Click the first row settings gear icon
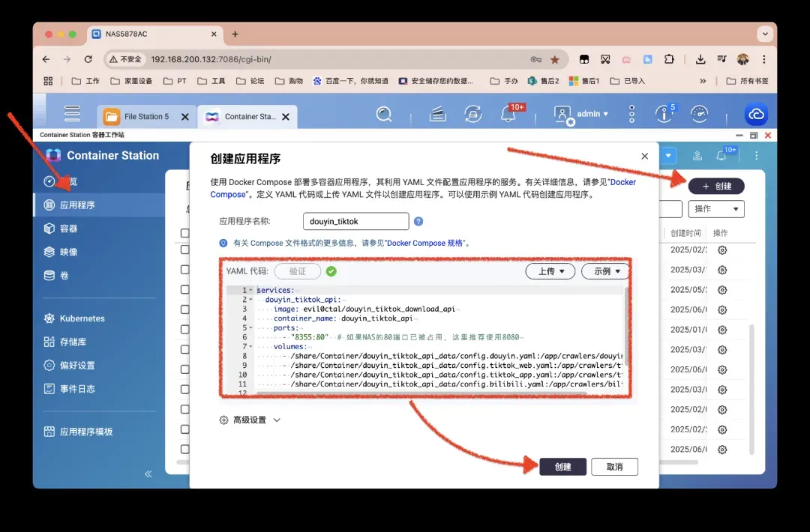Viewport: 810px width, 532px height. [722, 250]
